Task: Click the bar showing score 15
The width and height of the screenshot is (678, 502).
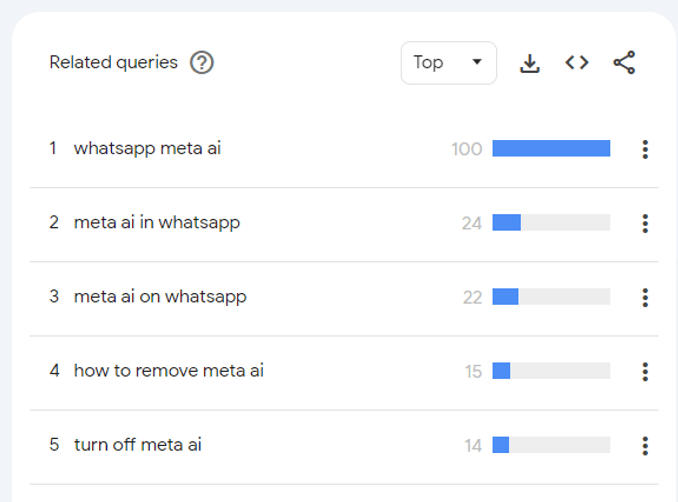Action: coord(551,371)
